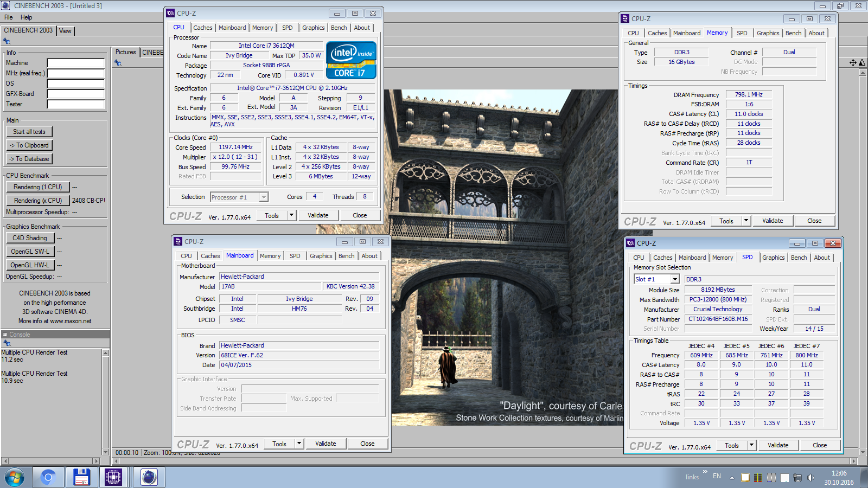Open the Processor #1 selection dropdown
The width and height of the screenshot is (868, 488).
click(x=264, y=197)
